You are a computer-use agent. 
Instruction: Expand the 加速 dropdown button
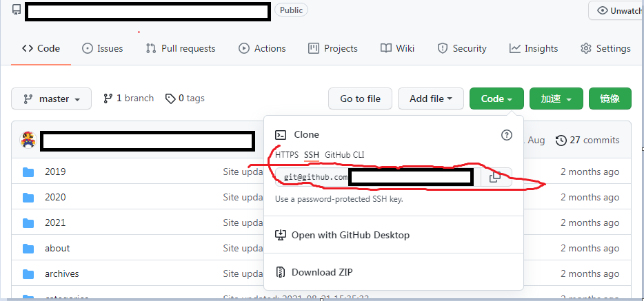pos(556,98)
